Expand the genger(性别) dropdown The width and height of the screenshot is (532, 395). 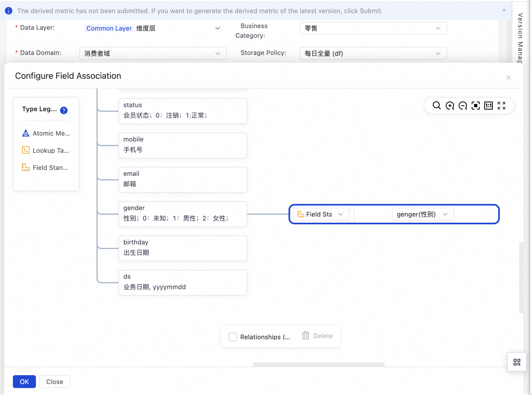pyautogui.click(x=423, y=214)
